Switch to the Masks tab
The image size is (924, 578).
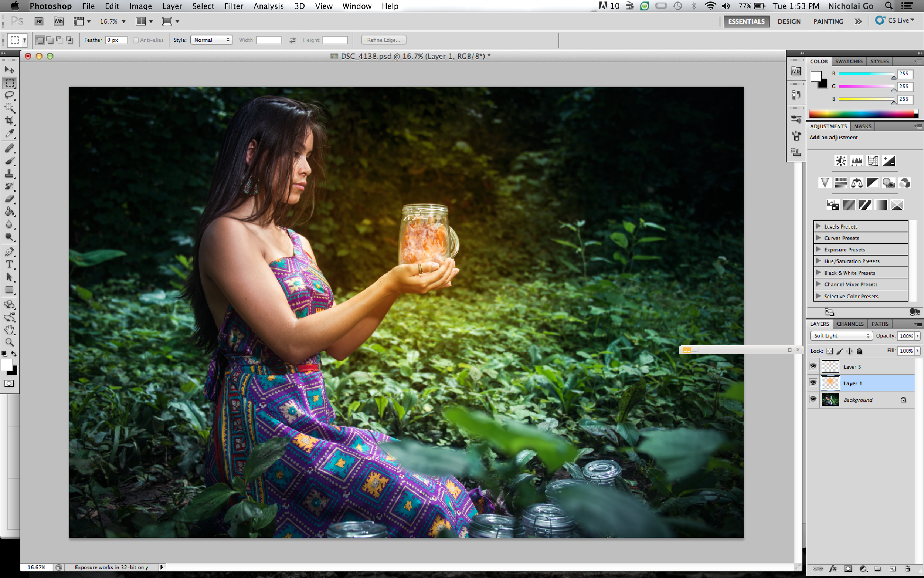point(863,126)
